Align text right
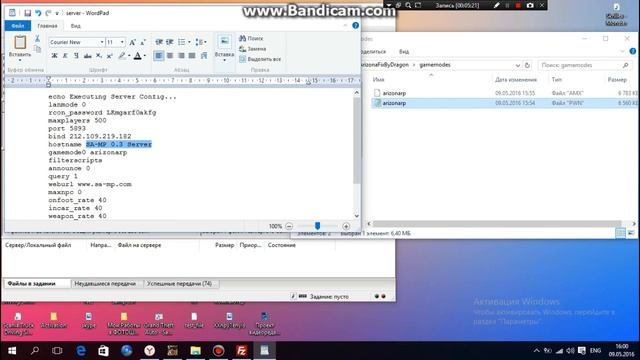Screen dimensions: 640x360 (x=181, y=56)
